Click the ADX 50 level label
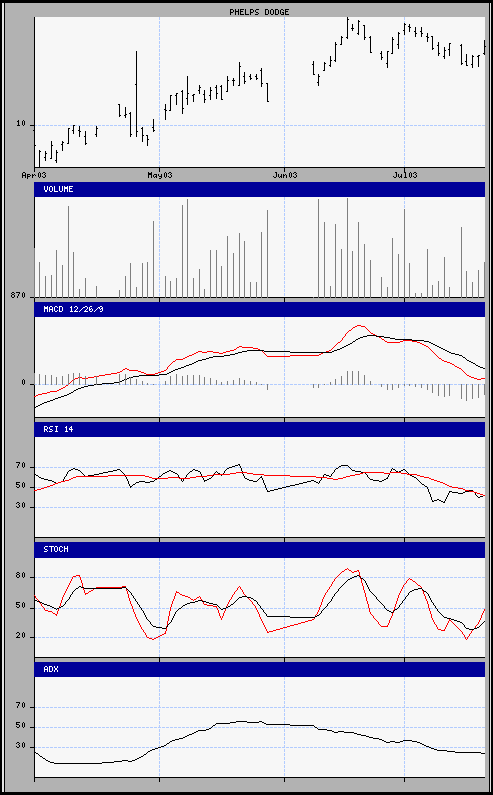493x795 pixels. click(20, 726)
